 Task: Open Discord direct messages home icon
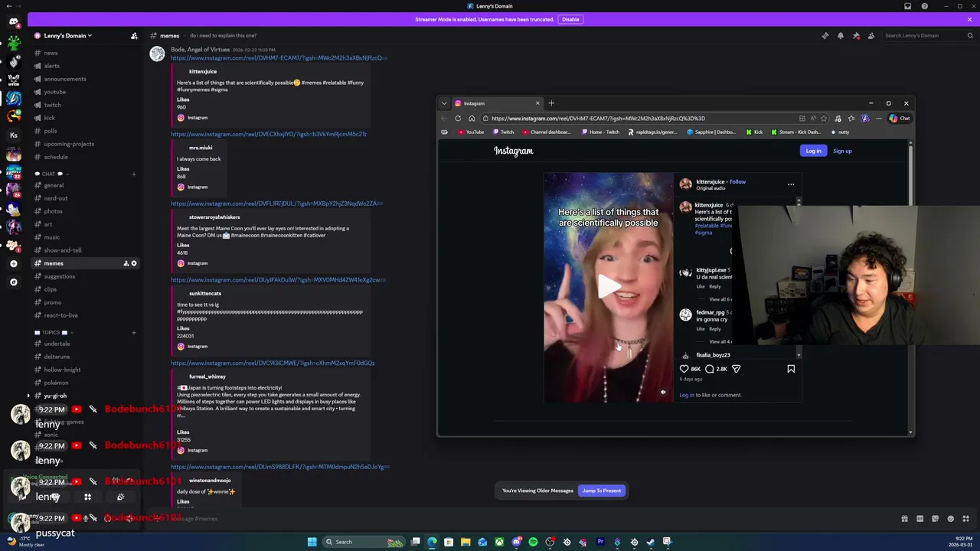pos(14,21)
